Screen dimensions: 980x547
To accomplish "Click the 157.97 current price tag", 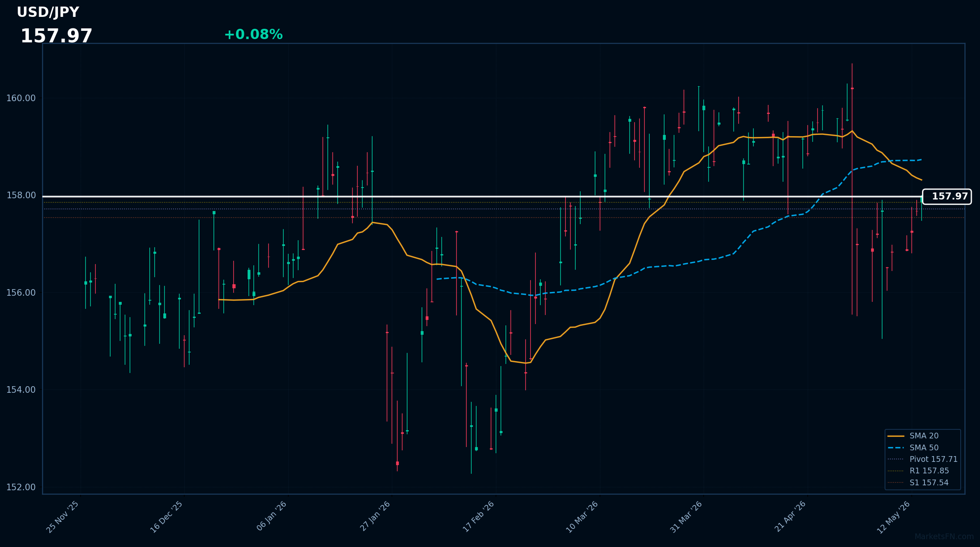I will click(947, 197).
